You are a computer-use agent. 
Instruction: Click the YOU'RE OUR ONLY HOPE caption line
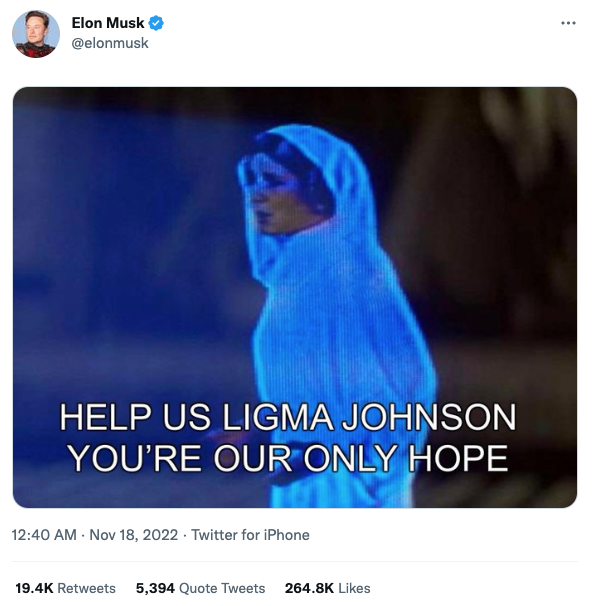coord(288,458)
